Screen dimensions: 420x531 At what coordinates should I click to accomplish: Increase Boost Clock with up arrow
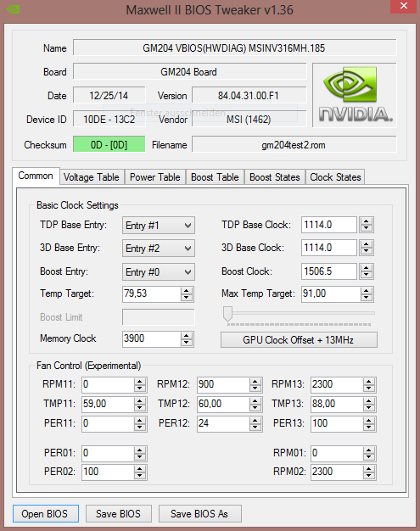[x=367, y=267]
